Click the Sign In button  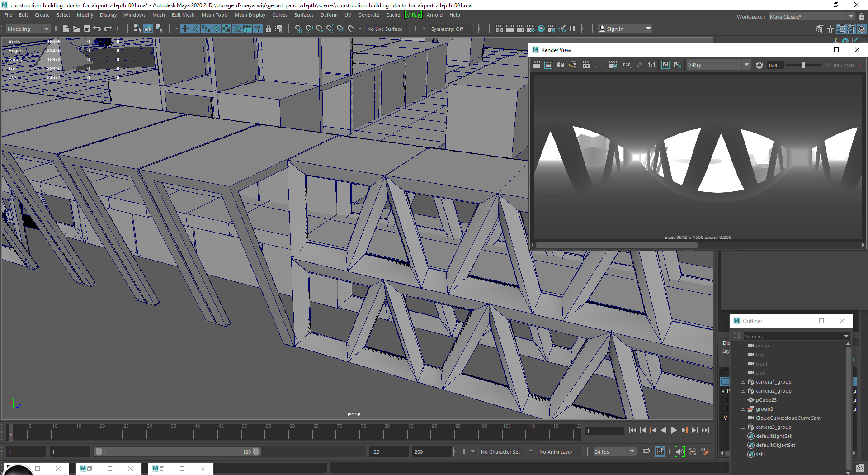(x=615, y=28)
